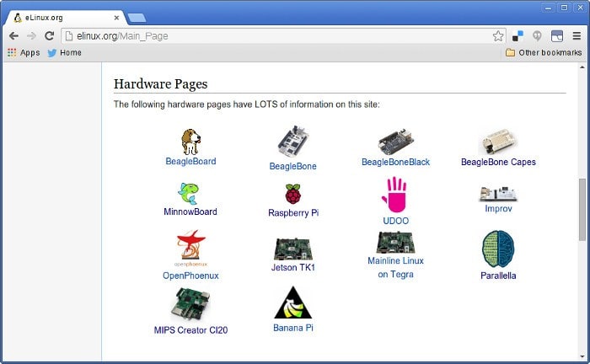Click the BeagleBone board image
590x364 pixels.
click(293, 142)
